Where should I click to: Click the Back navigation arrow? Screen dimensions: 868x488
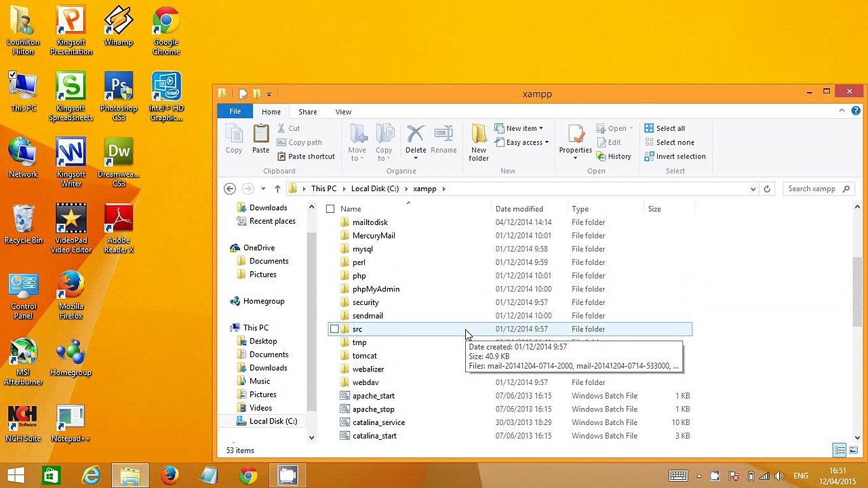click(x=230, y=189)
